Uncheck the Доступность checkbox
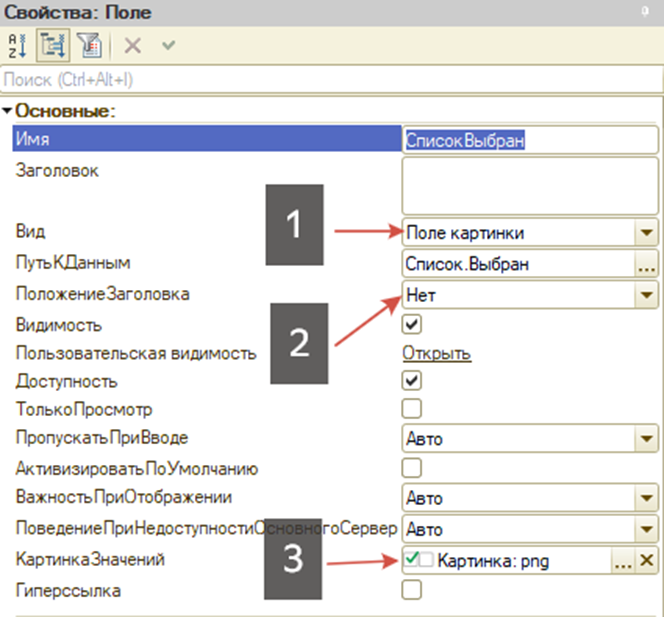664x617 pixels. [x=412, y=380]
